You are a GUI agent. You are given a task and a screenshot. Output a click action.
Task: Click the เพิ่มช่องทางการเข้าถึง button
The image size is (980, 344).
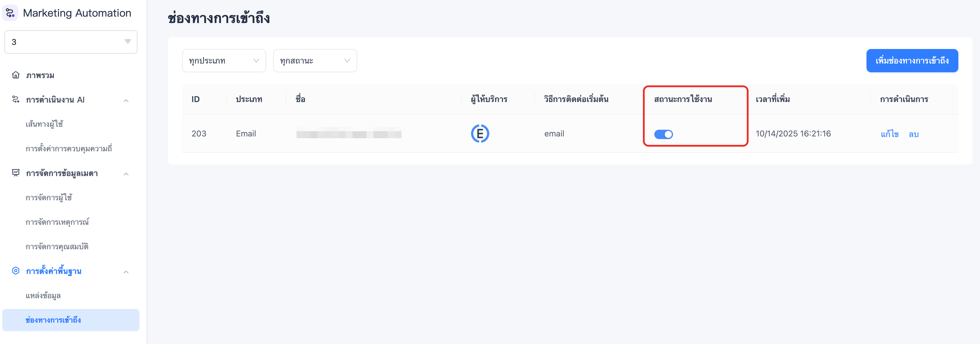(x=912, y=61)
